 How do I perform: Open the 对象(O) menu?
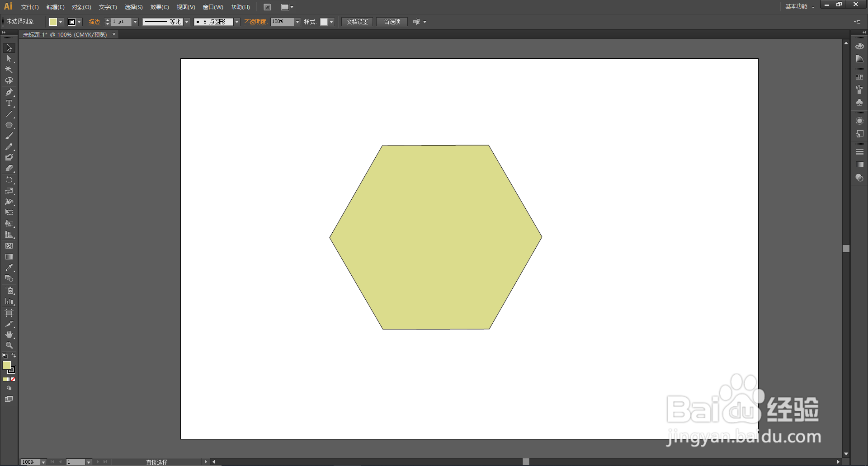[x=81, y=7]
